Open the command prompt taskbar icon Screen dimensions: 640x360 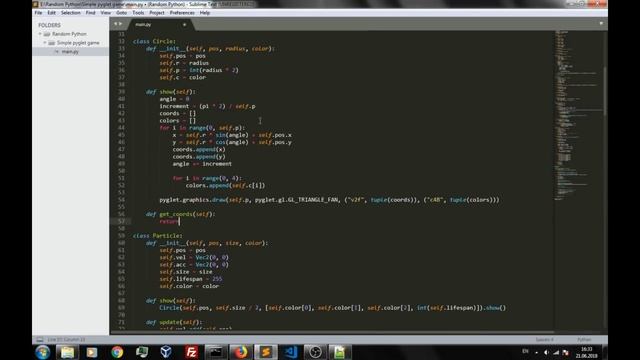click(x=216, y=352)
